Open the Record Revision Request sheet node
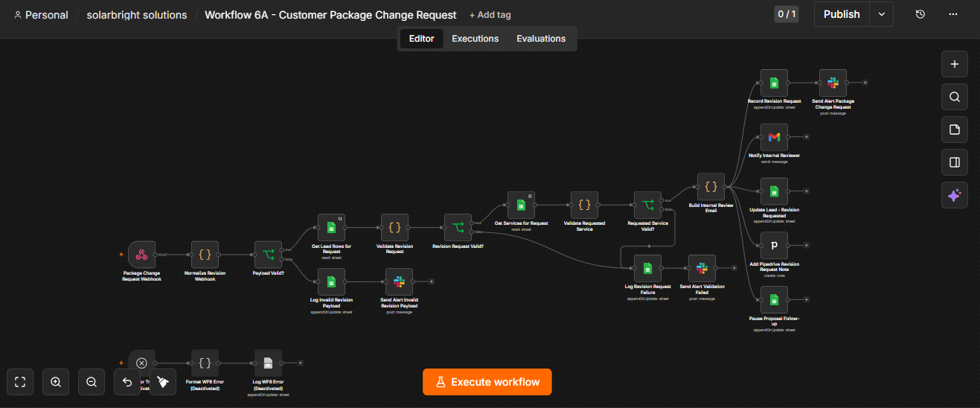This screenshot has height=408, width=980. 774,83
